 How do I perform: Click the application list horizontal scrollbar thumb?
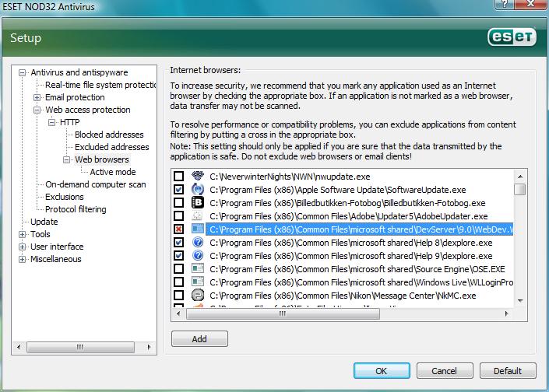point(283,313)
